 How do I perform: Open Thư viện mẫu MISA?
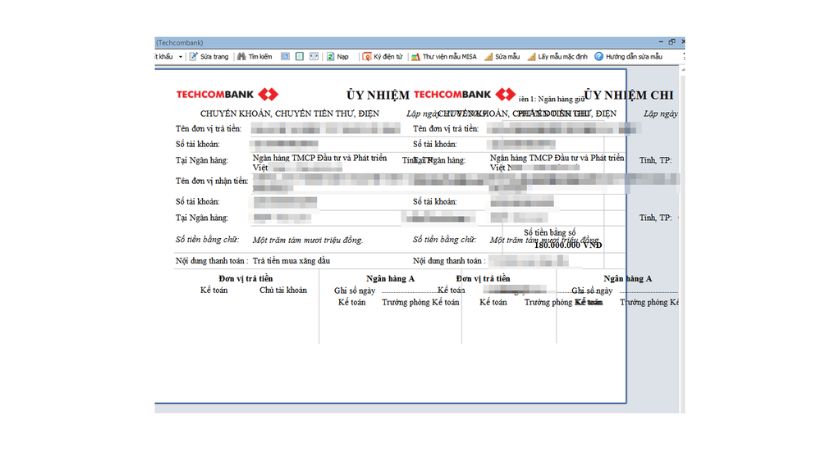(x=444, y=56)
